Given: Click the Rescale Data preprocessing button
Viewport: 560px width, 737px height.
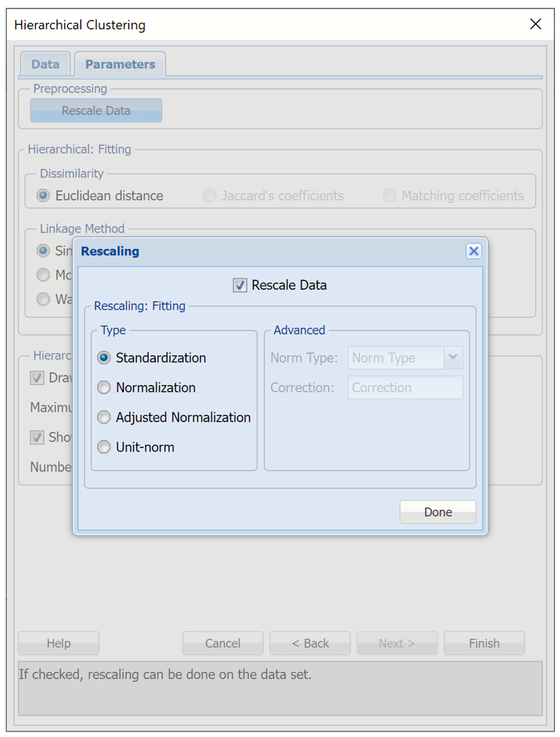Looking at the screenshot, I should point(96,111).
